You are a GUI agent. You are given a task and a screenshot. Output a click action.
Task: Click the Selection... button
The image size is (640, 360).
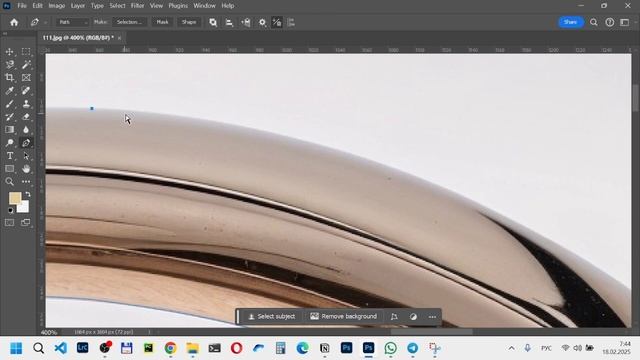tap(129, 22)
